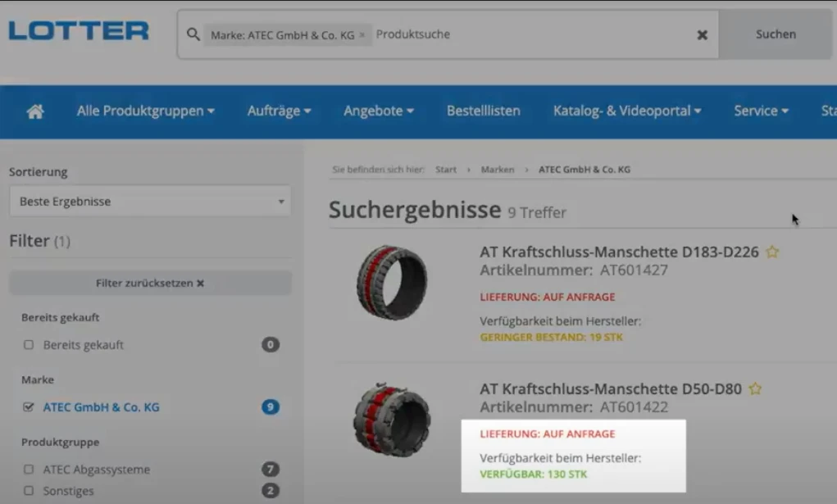
Task: Open the Beste Ergebnisse sorting dropdown
Action: 150,202
